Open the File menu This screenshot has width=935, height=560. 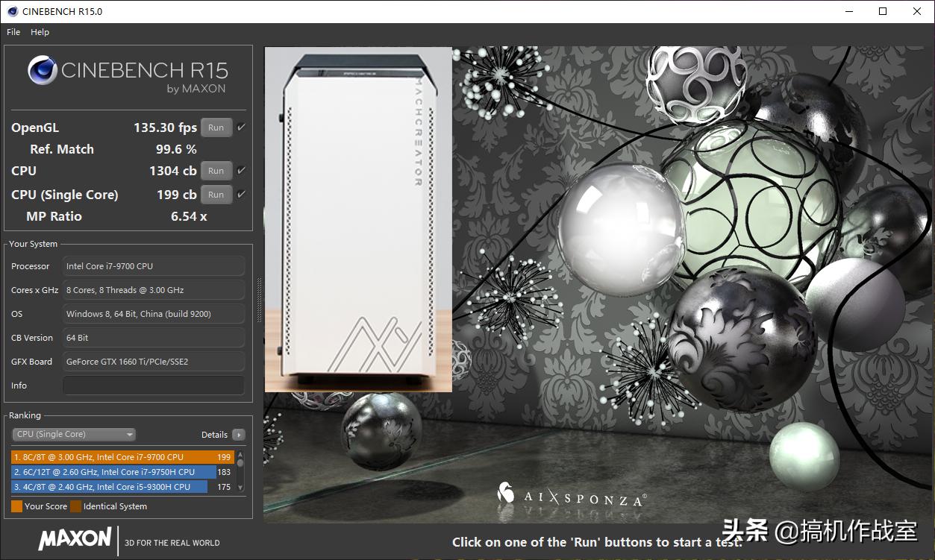pos(13,32)
